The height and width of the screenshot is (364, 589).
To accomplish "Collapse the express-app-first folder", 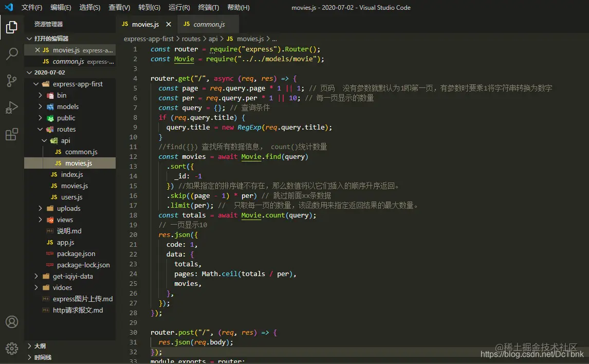I will (36, 84).
